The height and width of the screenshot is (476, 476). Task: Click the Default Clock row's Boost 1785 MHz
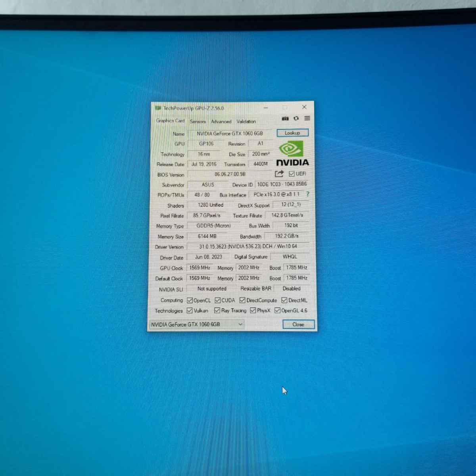(x=297, y=278)
